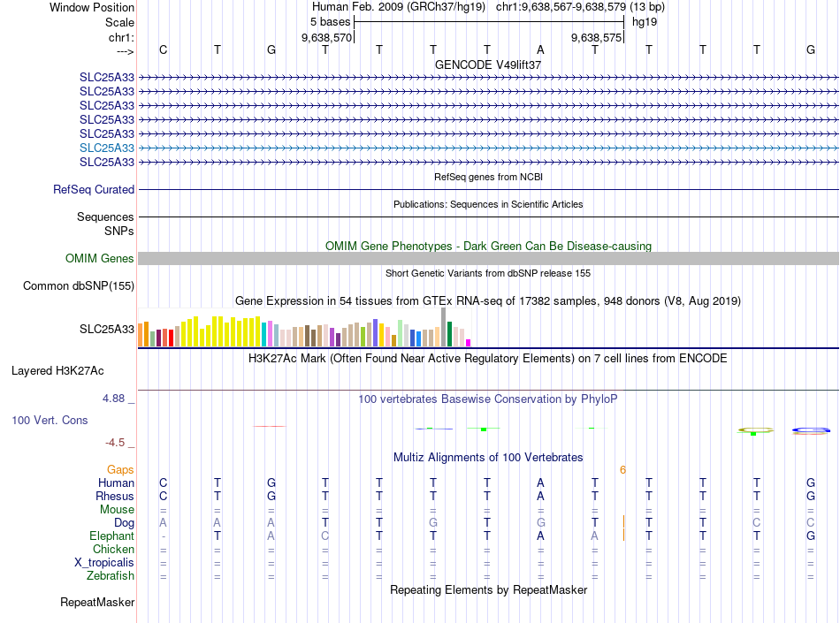Click 'Publications: Sequences in Scientific Articles' title
This screenshot has width=840, height=623.
coord(488,204)
